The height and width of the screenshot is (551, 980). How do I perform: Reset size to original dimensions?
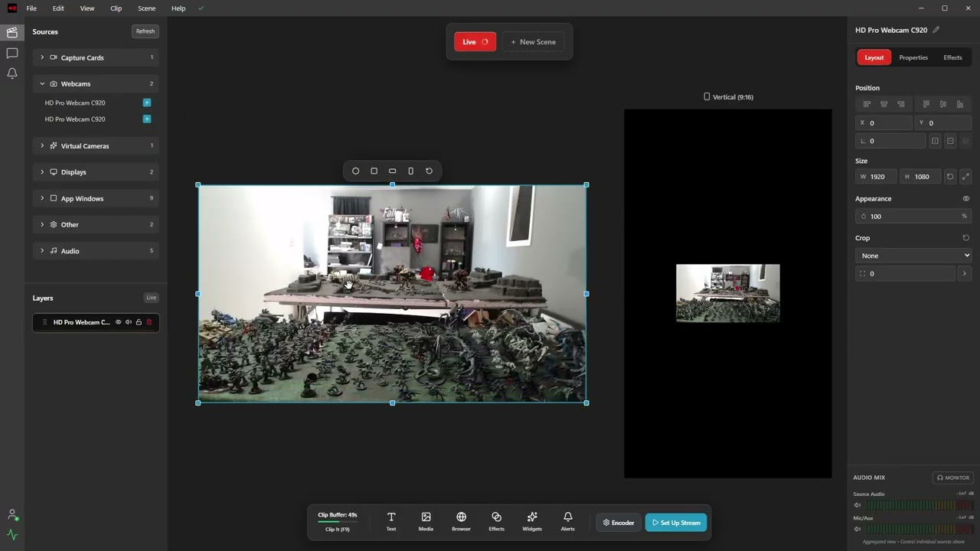click(950, 177)
